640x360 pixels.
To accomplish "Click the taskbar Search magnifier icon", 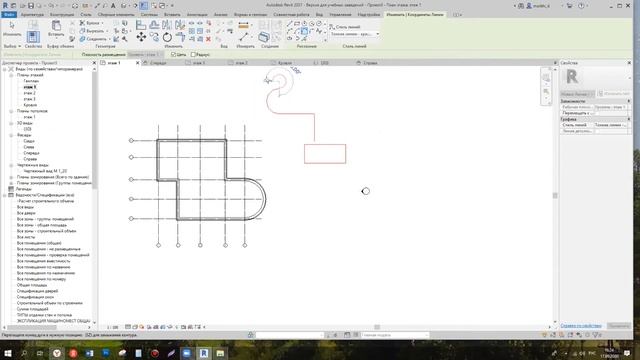I will tap(24, 353).
